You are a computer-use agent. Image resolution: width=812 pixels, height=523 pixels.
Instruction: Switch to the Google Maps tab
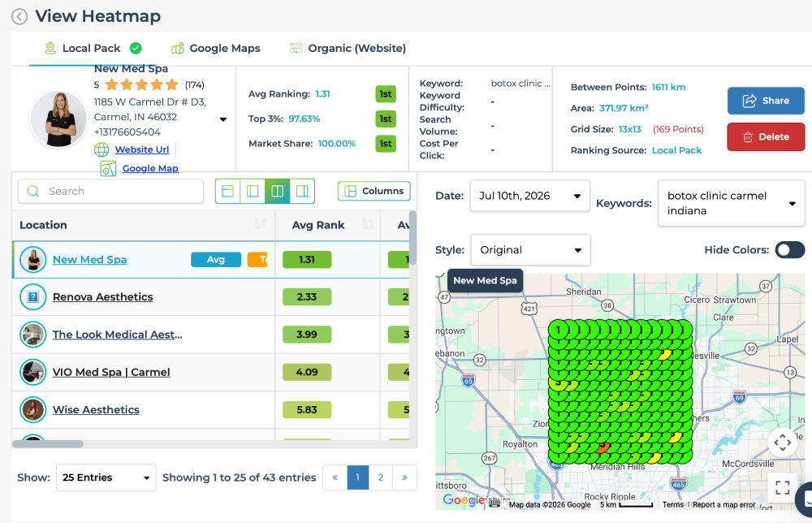click(215, 48)
